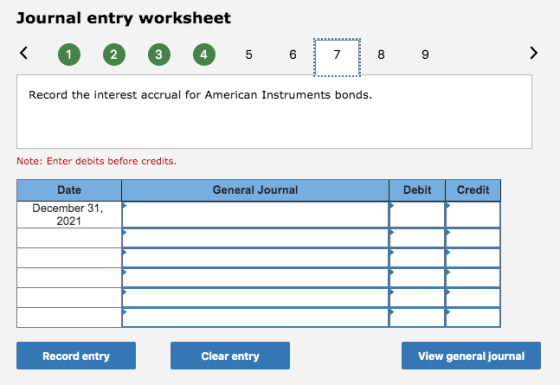This screenshot has width=560, height=385.
Task: Click third row Credit cell
Action: 473,258
